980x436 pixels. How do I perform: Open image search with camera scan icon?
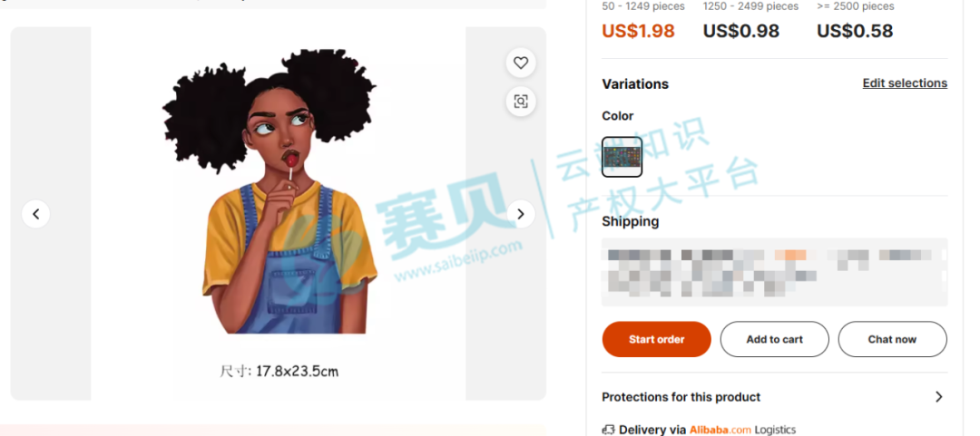tap(521, 102)
